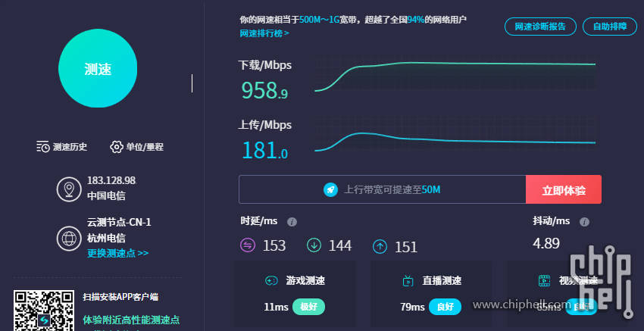
Task: Click the red 立即体验 button
Action: click(x=564, y=189)
